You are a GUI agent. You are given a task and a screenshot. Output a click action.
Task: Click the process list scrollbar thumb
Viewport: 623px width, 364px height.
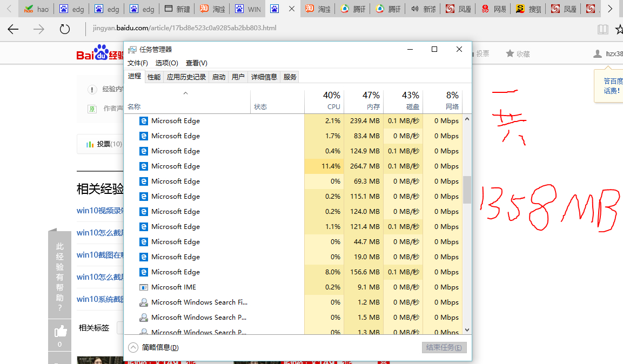pyautogui.click(x=467, y=190)
